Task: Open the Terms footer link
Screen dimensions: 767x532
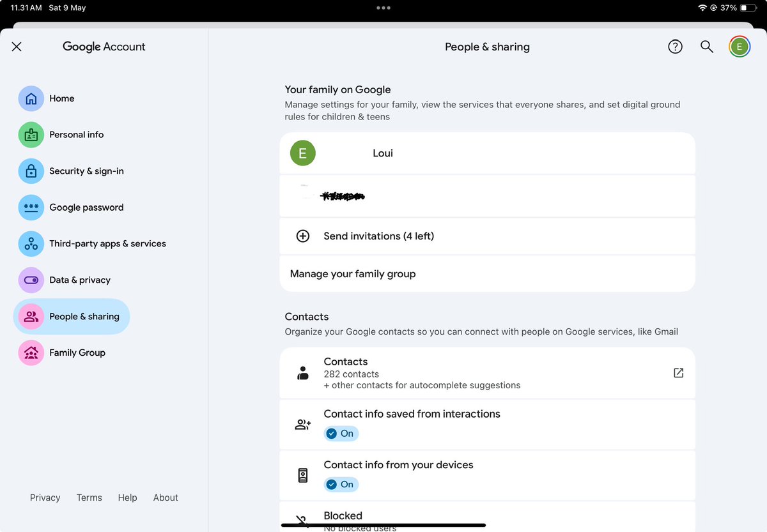Action: (x=89, y=498)
